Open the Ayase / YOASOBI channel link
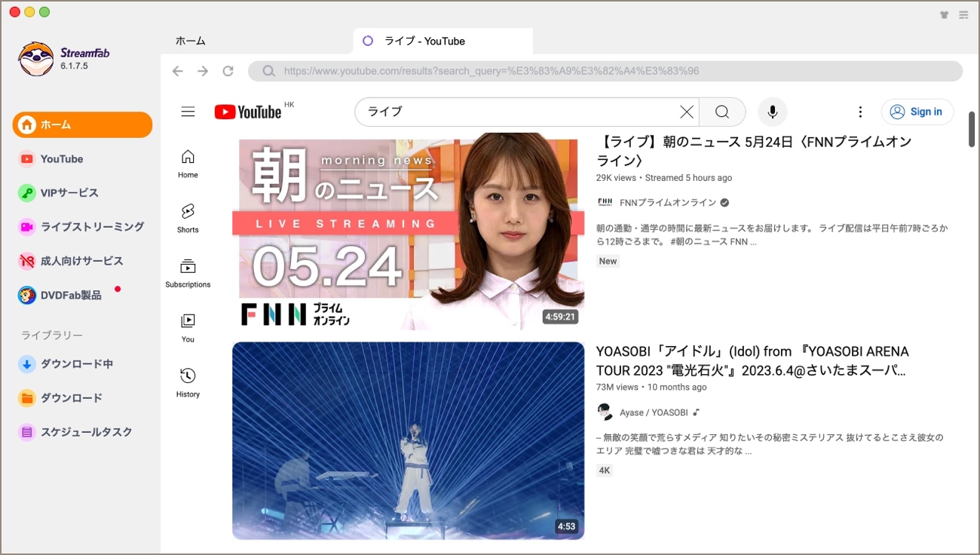Image resolution: width=980 pixels, height=555 pixels. [654, 412]
